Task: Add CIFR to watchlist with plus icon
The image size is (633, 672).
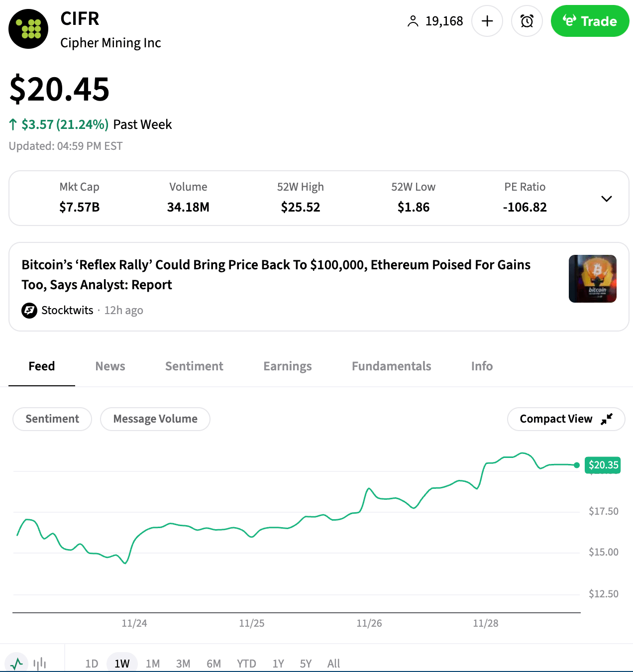Action: click(487, 21)
